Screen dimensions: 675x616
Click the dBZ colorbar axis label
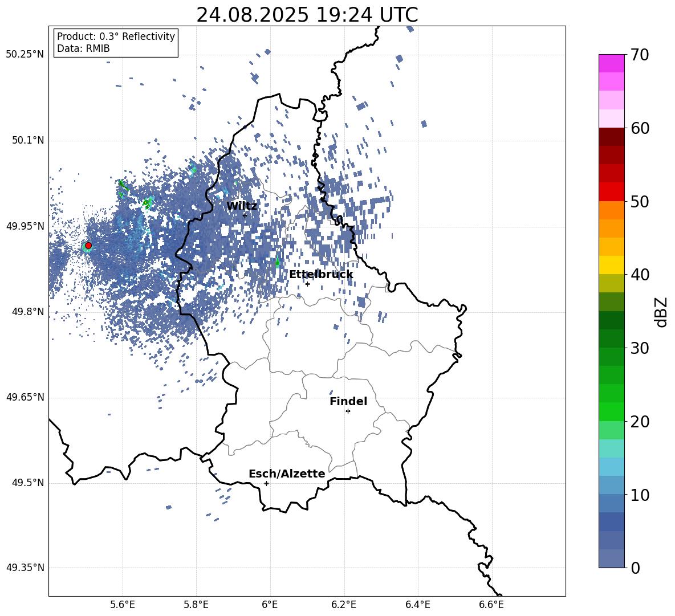661,312
